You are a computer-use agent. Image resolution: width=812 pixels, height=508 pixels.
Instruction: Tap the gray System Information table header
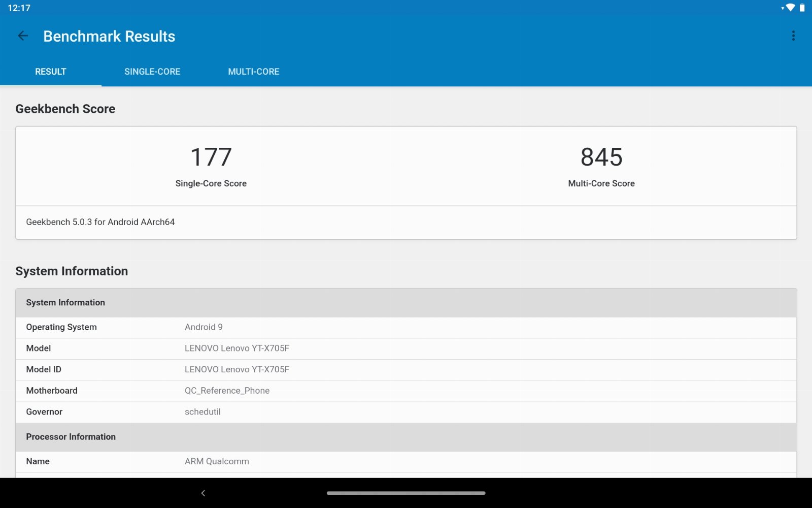click(x=406, y=303)
